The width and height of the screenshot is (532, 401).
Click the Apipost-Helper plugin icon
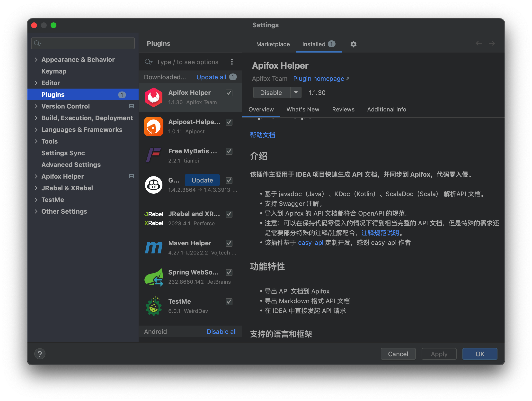tap(154, 127)
